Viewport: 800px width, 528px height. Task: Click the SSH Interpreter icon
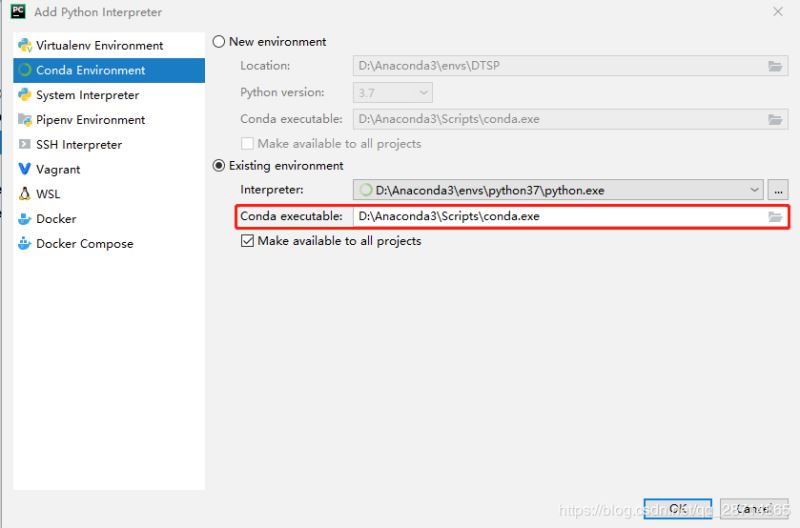[x=25, y=144]
